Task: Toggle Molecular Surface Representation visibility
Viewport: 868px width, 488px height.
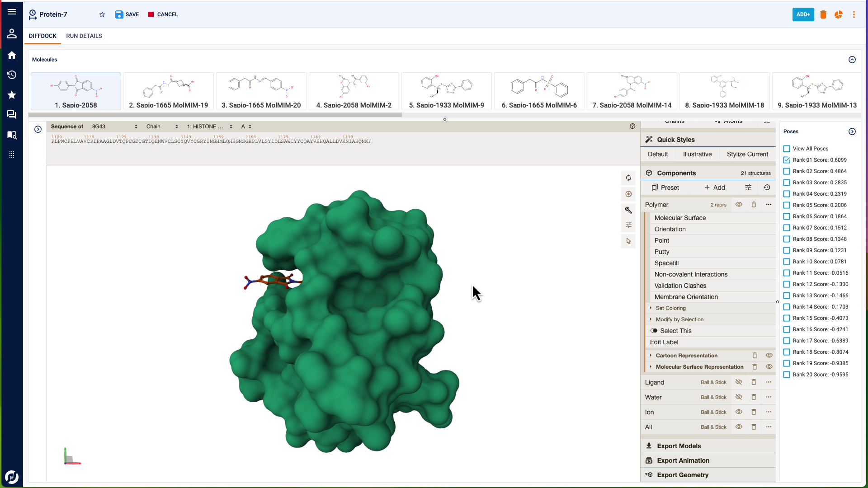Action: (769, 367)
